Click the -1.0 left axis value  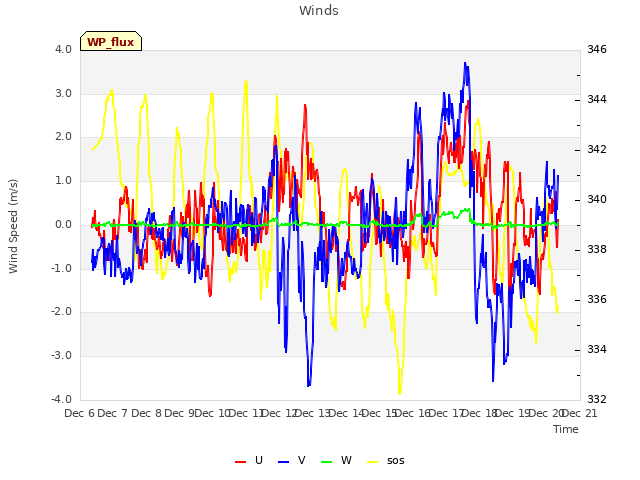coord(61,268)
